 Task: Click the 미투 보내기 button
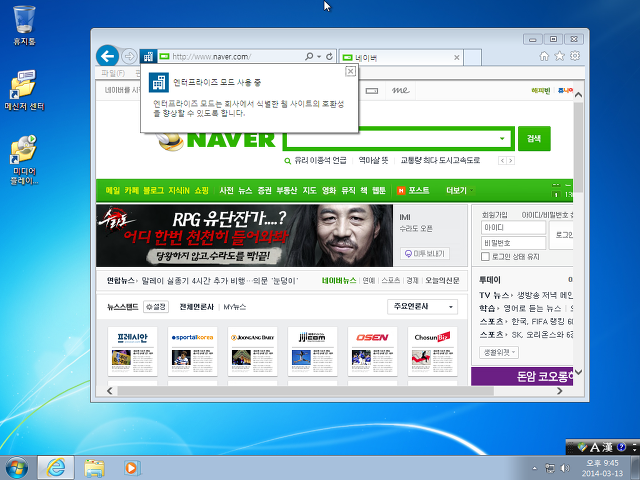[424, 253]
